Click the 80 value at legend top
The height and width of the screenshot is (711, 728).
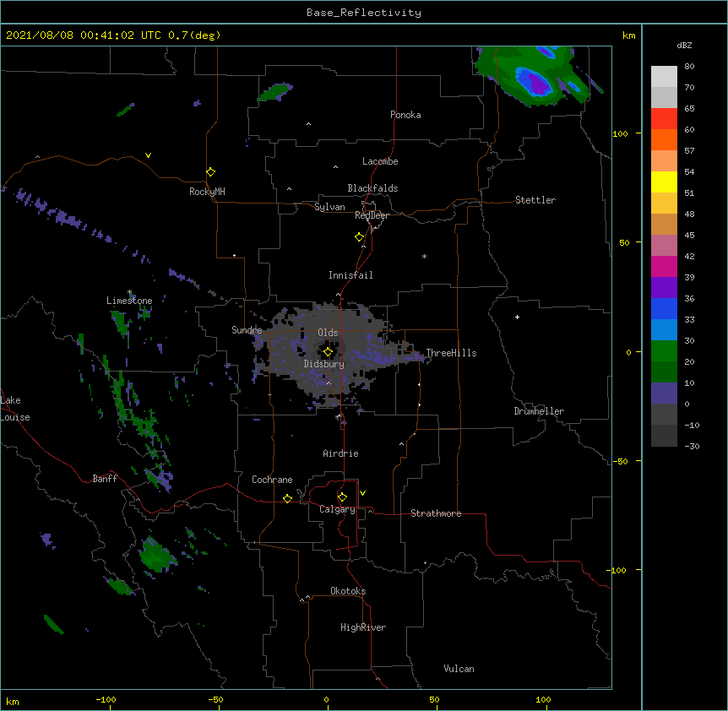coord(689,67)
